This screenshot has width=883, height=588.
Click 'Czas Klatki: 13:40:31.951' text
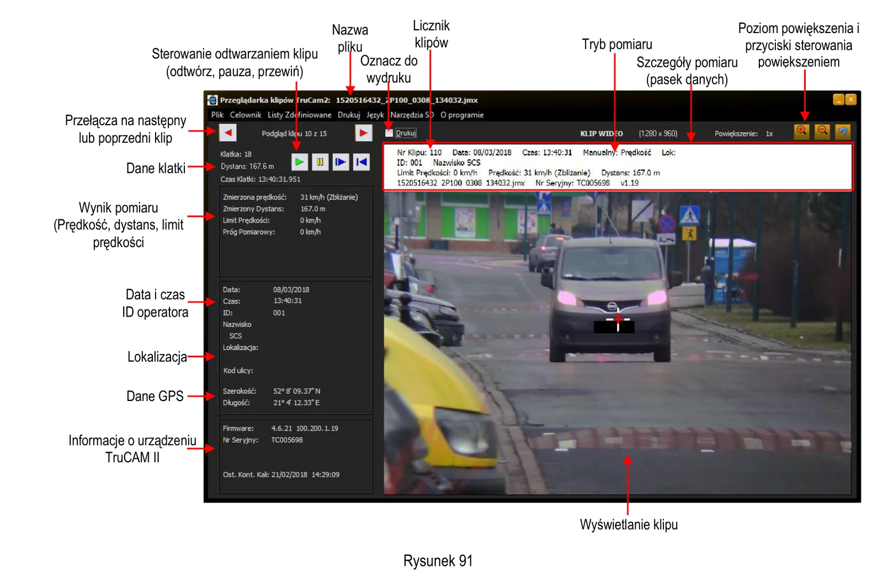260,179
